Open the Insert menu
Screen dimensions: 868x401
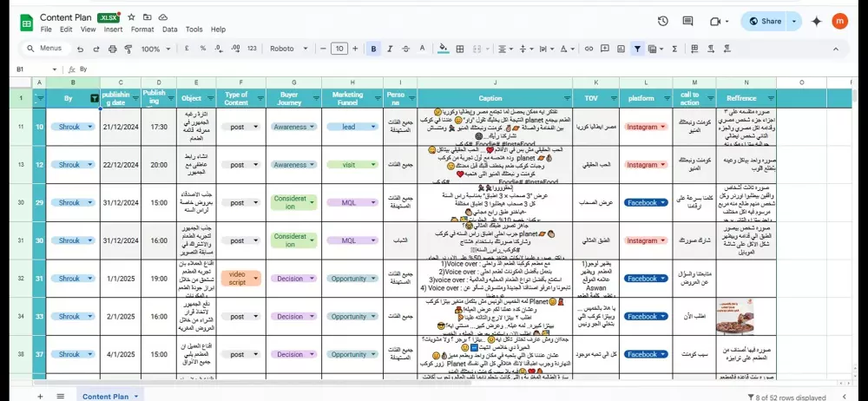(113, 30)
